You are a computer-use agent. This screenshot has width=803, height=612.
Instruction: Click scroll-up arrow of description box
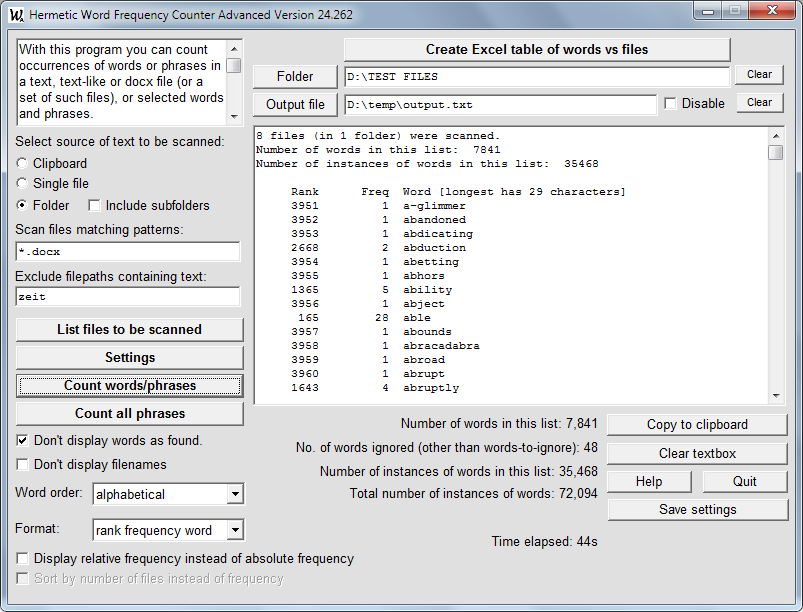pyautogui.click(x=234, y=49)
